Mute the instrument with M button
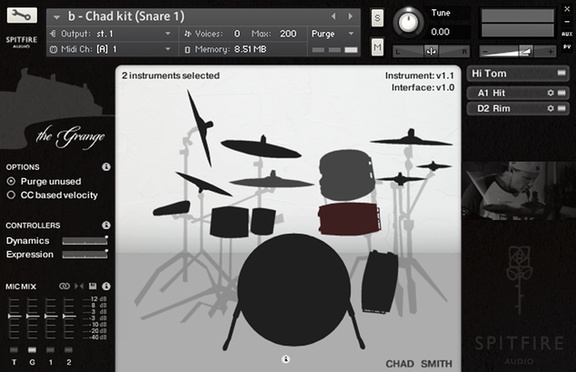This screenshot has width=576, height=372. pos(377,47)
